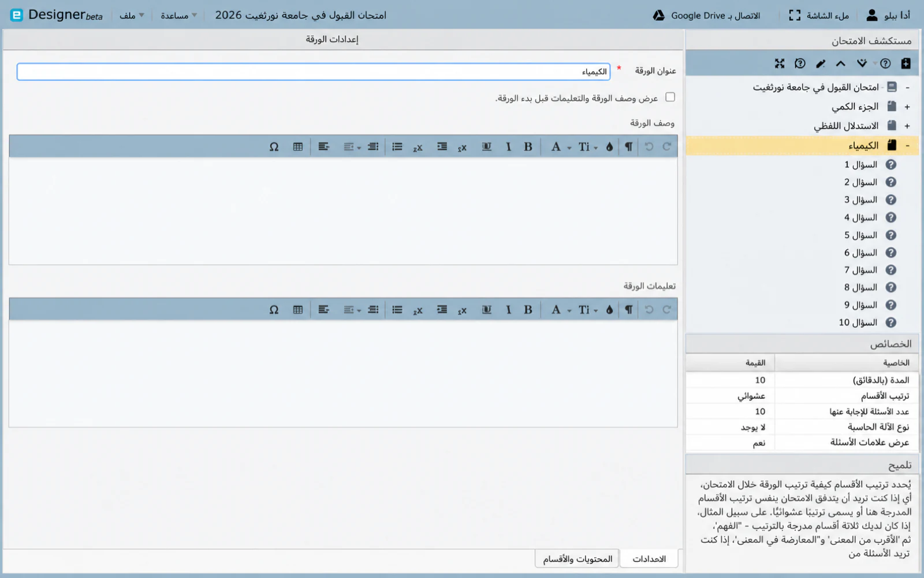Viewport: 924px width, 578px height.
Task: Click the add question icon in explorer toolbar
Action: 885,64
